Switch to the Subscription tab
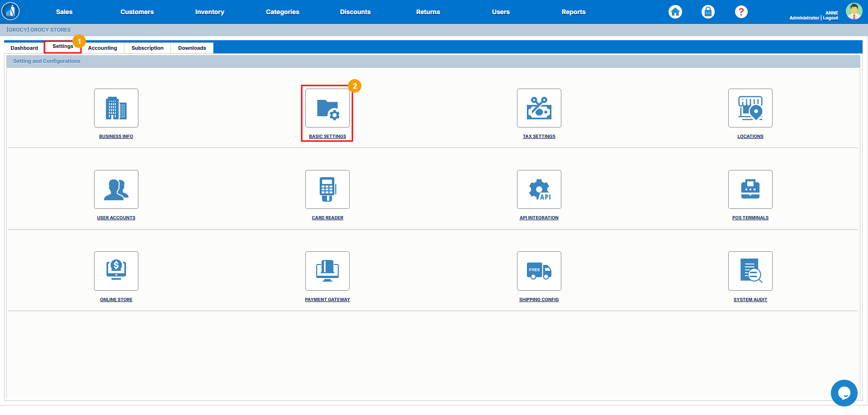 [147, 48]
